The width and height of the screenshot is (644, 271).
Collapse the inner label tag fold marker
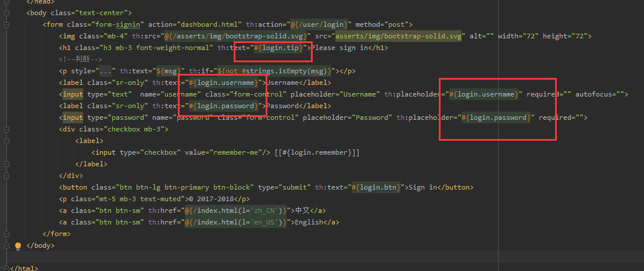6,141
